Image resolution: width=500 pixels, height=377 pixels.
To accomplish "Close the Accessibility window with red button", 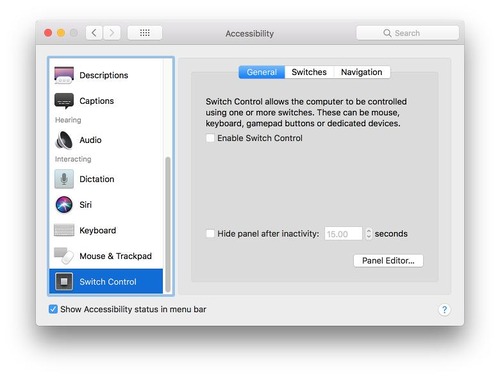I will pyautogui.click(x=48, y=33).
